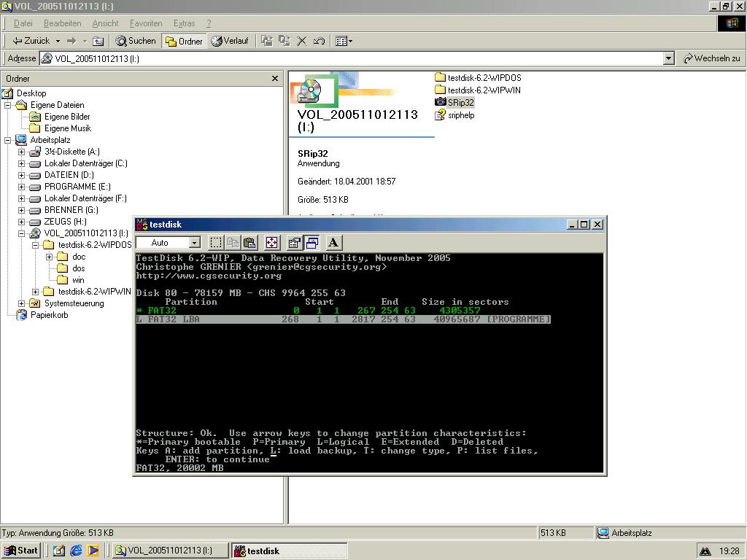This screenshot has height=560, width=747.
Task: Click the Start button
Action: [20, 551]
